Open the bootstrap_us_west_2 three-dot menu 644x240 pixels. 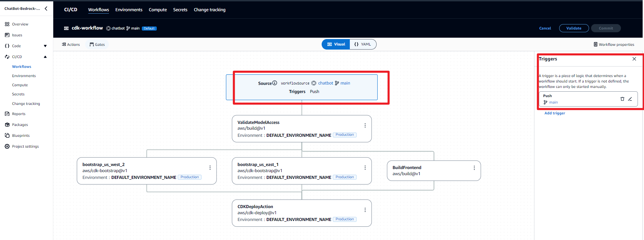pyautogui.click(x=210, y=168)
